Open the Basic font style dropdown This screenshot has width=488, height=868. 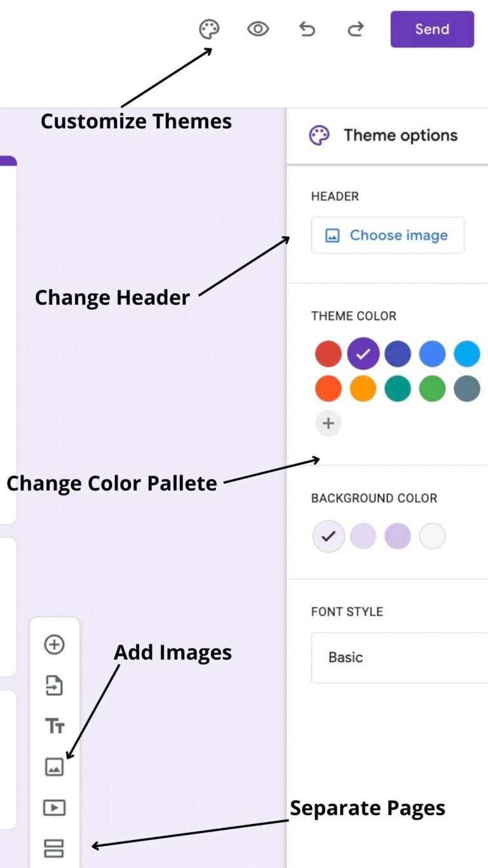pos(399,657)
